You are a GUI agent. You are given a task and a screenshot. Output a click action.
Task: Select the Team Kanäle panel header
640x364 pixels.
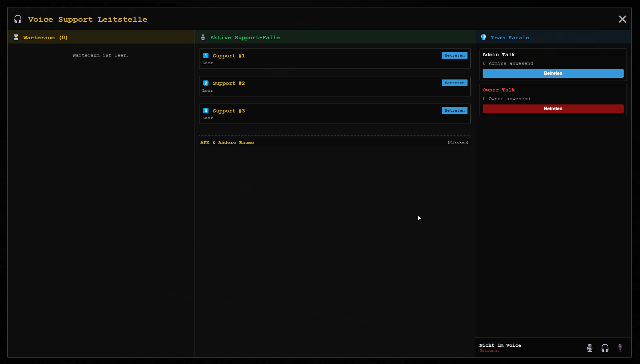click(x=553, y=37)
